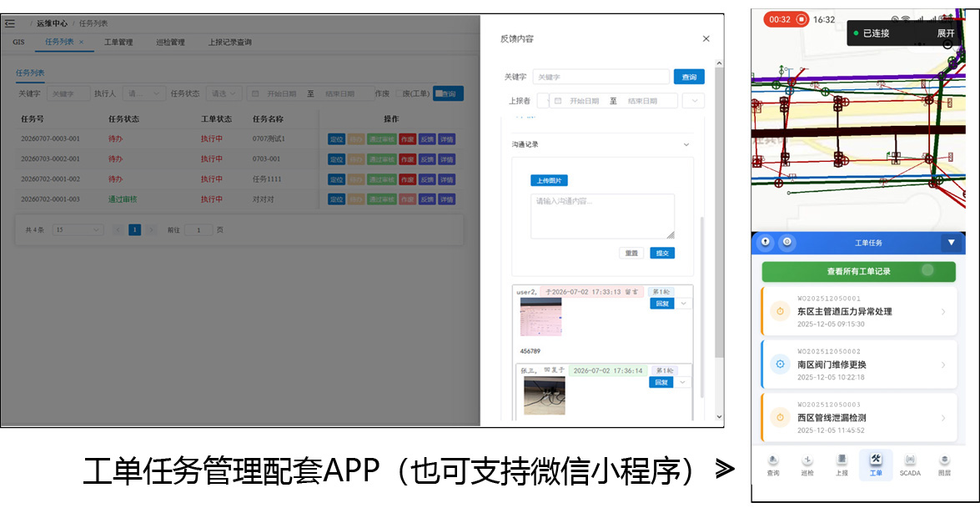Close the 反馈内容 panel

click(x=706, y=38)
